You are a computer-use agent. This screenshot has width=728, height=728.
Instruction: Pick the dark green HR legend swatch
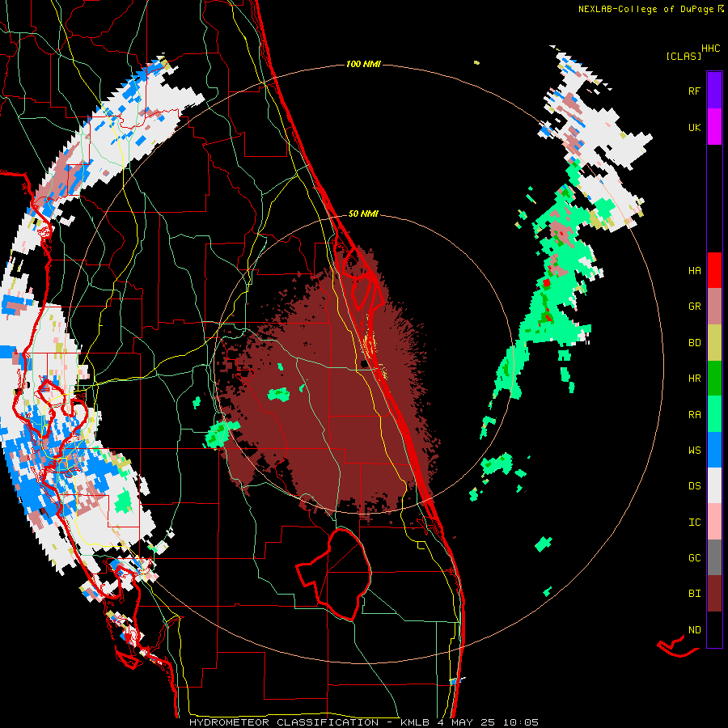(714, 379)
